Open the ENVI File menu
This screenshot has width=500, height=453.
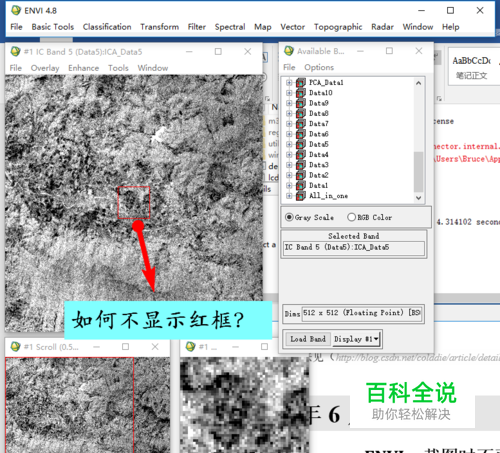click(x=16, y=27)
